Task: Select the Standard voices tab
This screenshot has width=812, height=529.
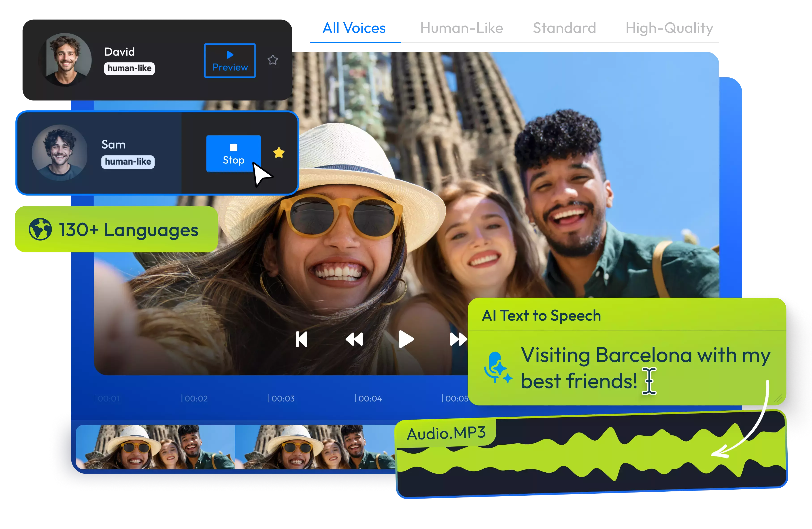Action: 564,28
